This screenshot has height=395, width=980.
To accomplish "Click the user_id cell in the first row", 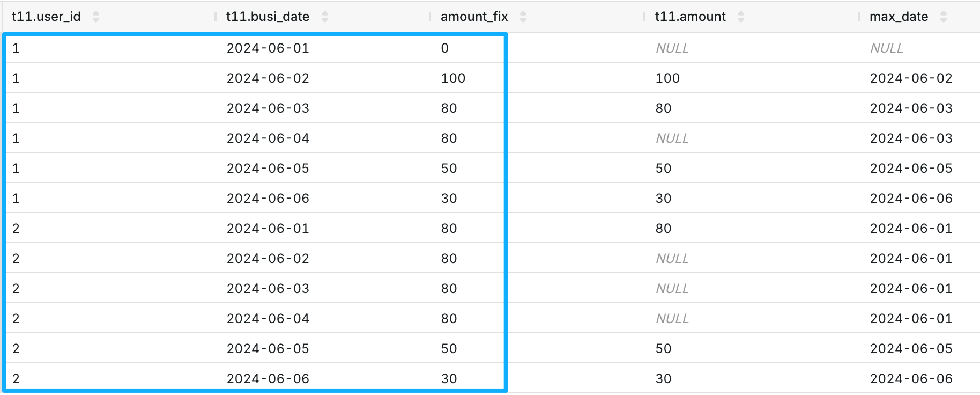I will click(x=16, y=48).
